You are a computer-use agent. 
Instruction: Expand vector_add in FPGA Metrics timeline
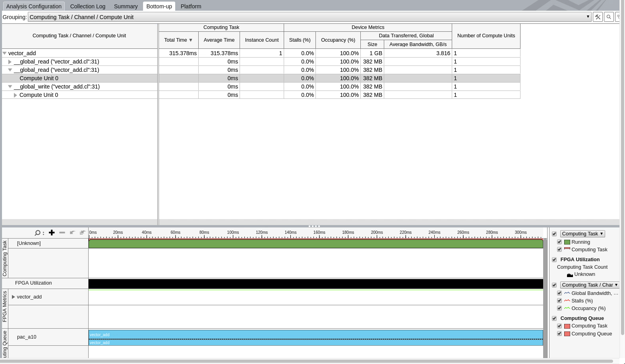pyautogui.click(x=14, y=297)
